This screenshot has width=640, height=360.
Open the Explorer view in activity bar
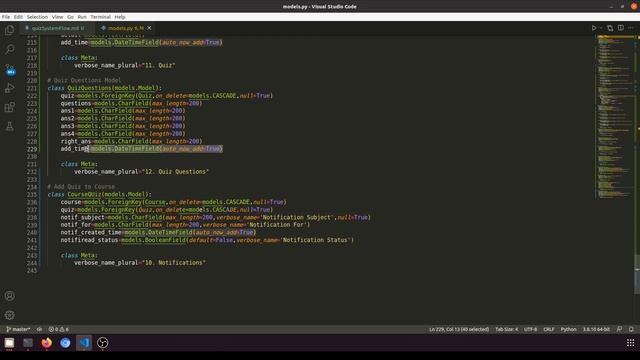coord(9,30)
